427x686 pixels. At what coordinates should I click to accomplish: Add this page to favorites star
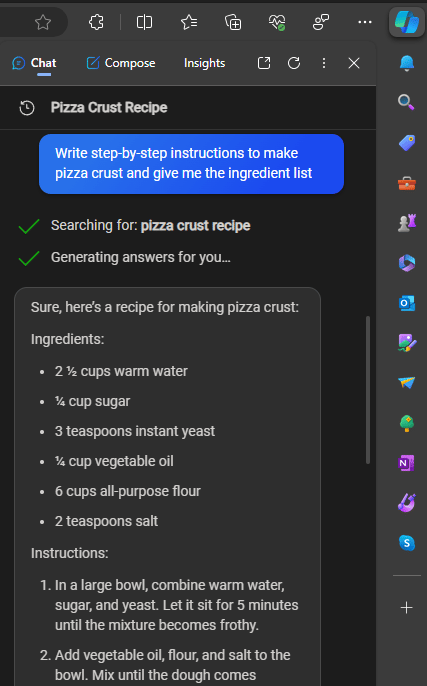43,22
